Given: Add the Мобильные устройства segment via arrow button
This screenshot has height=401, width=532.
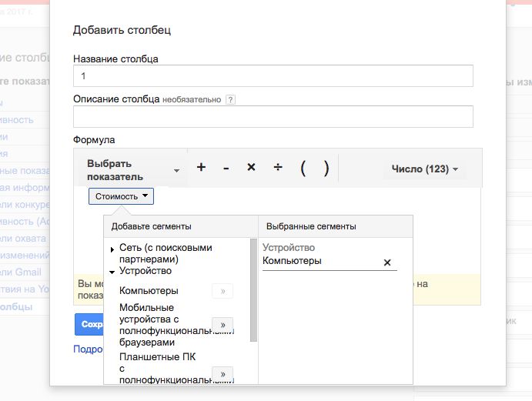Looking at the screenshot, I should (x=223, y=325).
